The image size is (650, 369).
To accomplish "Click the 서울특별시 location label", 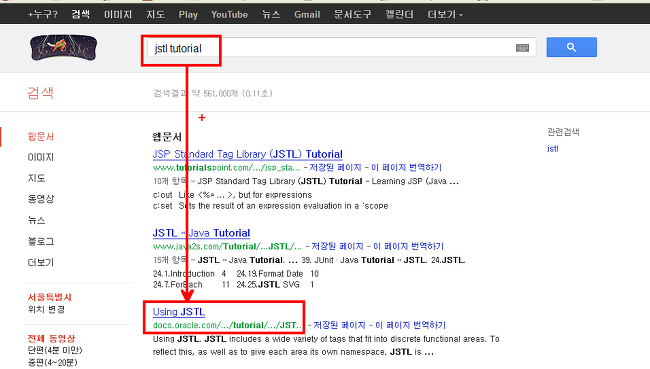I will [49, 297].
